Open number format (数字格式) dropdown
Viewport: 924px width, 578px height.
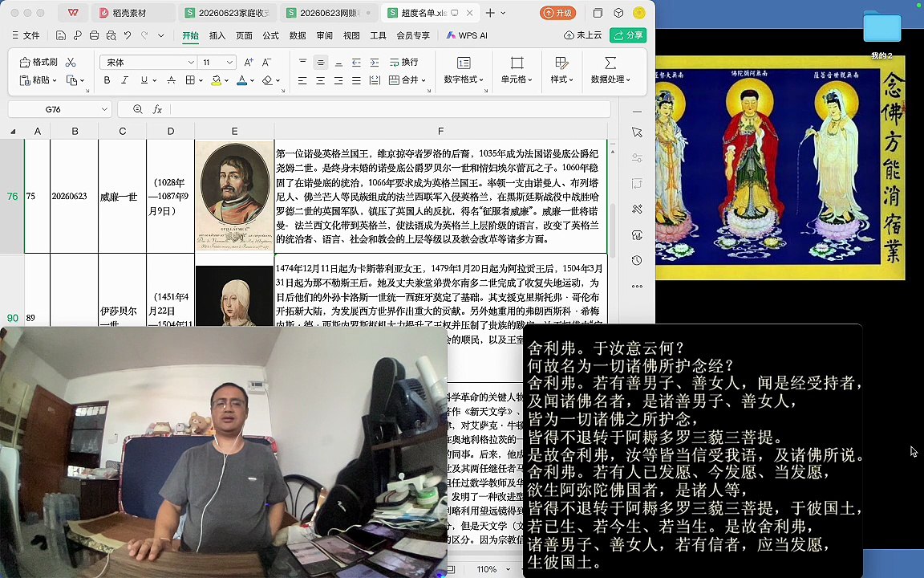pos(464,70)
